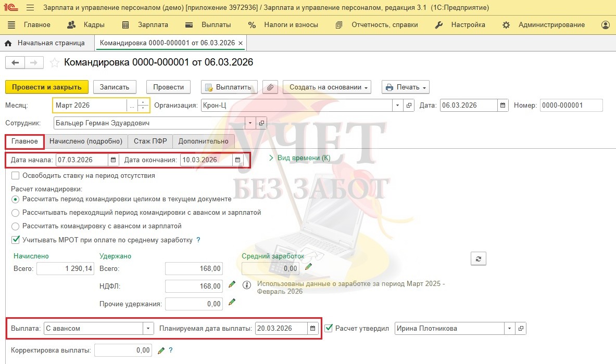Edit НДФЛ amount with pencil icon
The width and height of the screenshot is (616, 364).
coord(232,285)
